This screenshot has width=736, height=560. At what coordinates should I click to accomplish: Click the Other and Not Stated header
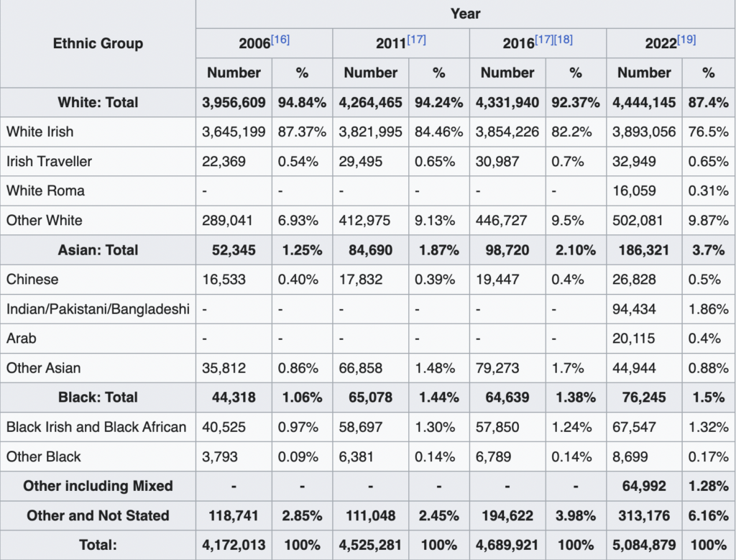pyautogui.click(x=98, y=515)
